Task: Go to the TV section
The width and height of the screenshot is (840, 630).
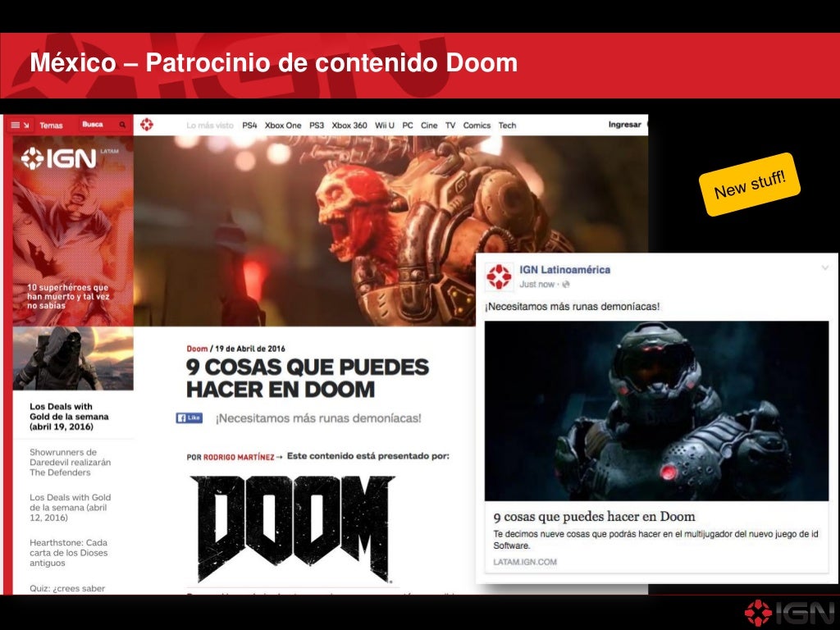Action: 450,126
